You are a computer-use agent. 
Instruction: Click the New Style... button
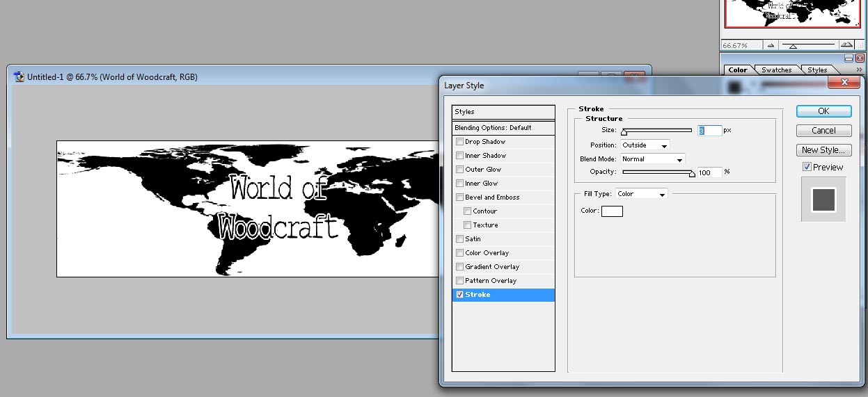coord(823,149)
